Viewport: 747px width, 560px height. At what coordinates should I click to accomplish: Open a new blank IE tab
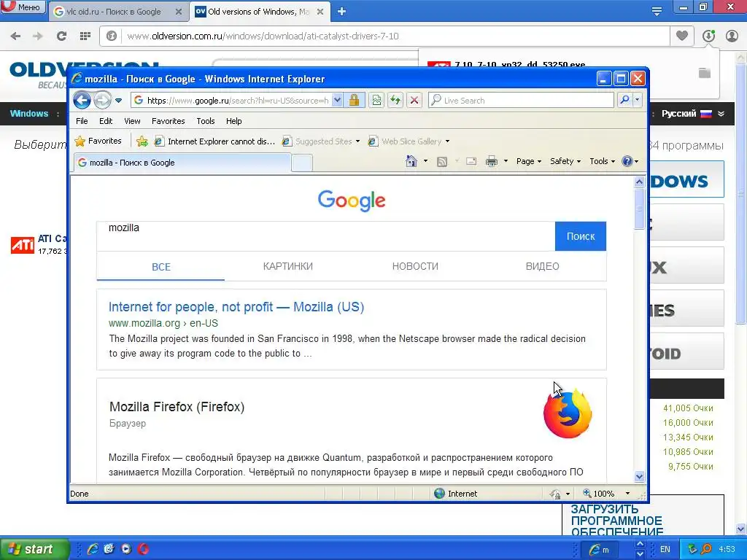pos(302,163)
